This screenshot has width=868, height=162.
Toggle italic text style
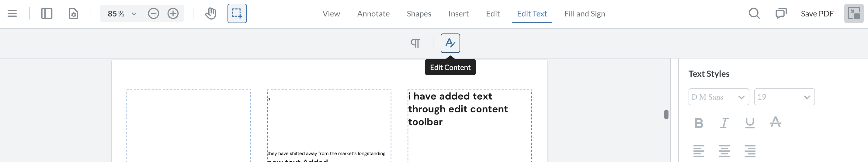click(x=724, y=123)
